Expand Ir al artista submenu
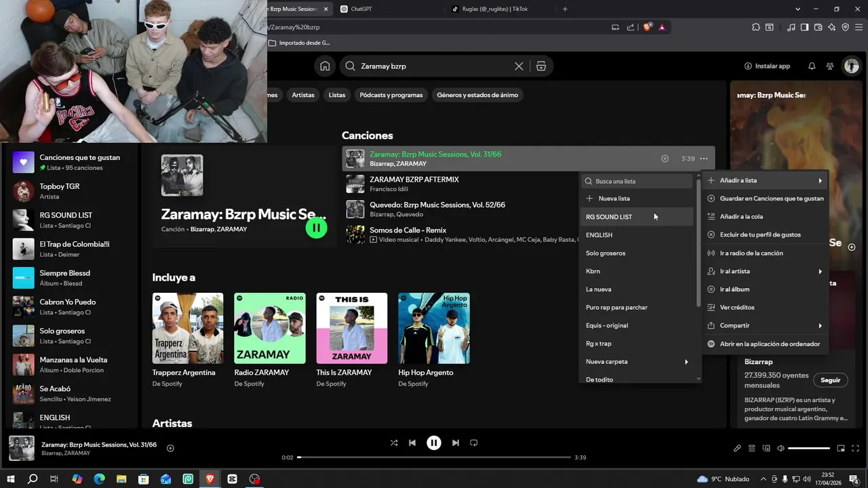 pyautogui.click(x=764, y=271)
